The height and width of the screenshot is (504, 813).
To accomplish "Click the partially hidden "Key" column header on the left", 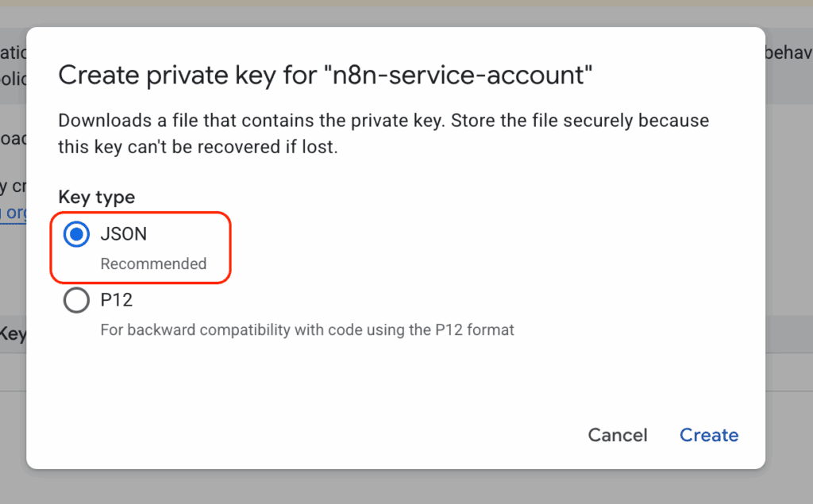I will 13,334.
